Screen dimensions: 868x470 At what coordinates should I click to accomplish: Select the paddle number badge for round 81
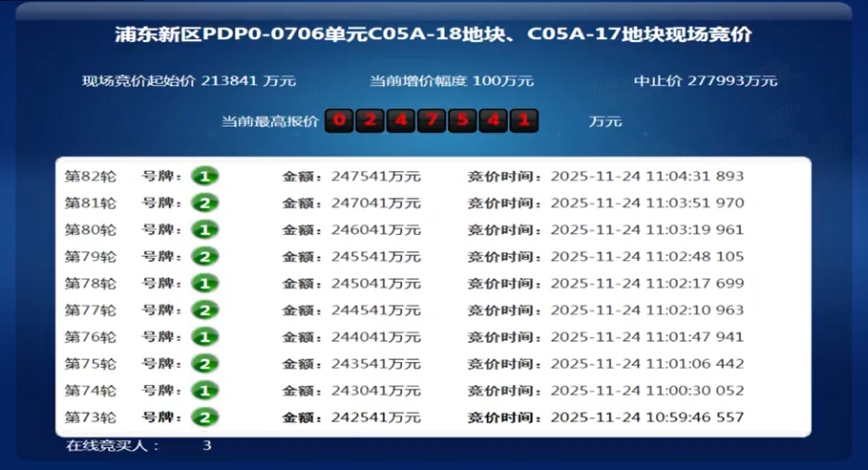coord(204,203)
